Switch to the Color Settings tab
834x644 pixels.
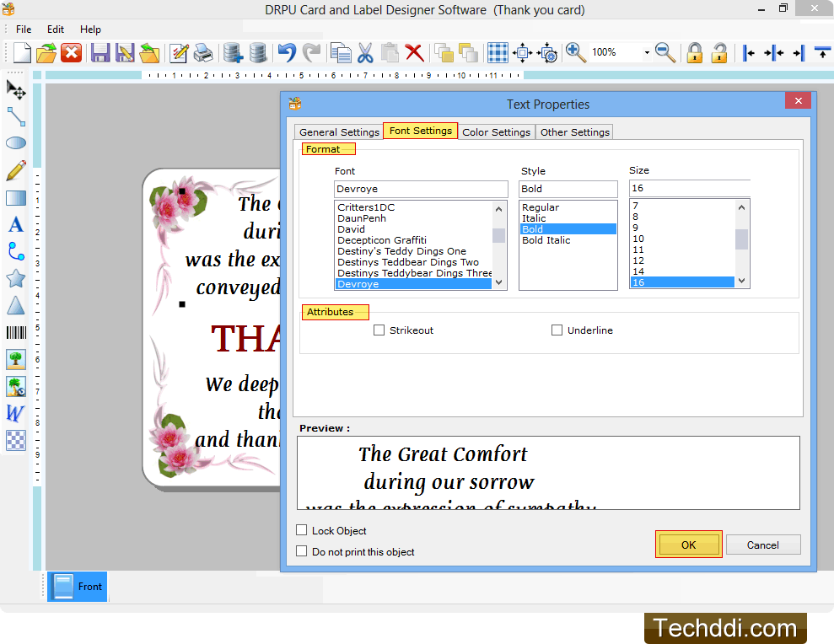[x=496, y=132]
